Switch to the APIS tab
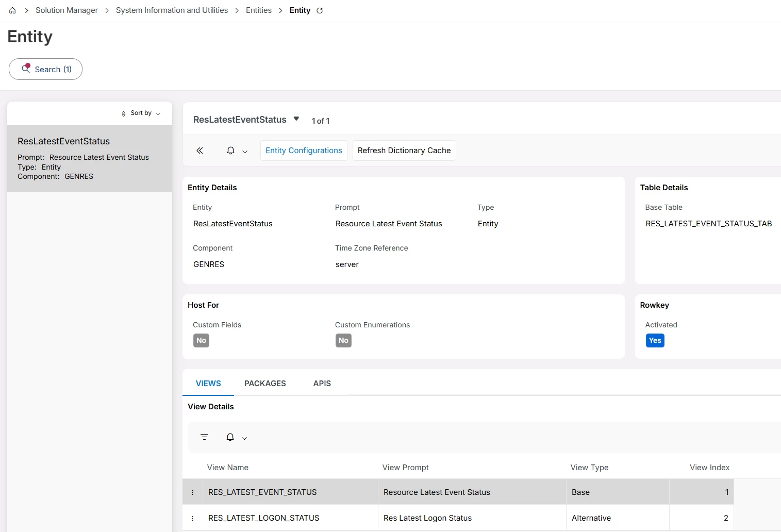781x532 pixels. click(322, 384)
